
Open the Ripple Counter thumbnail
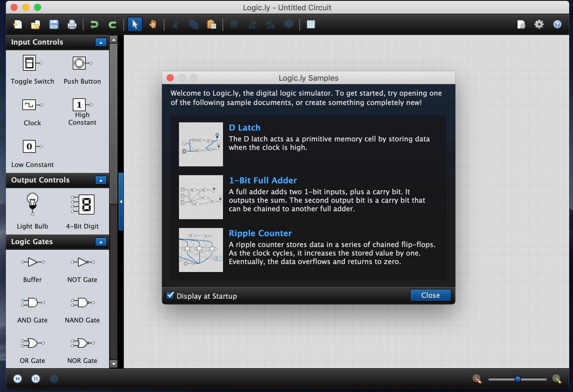(x=201, y=250)
